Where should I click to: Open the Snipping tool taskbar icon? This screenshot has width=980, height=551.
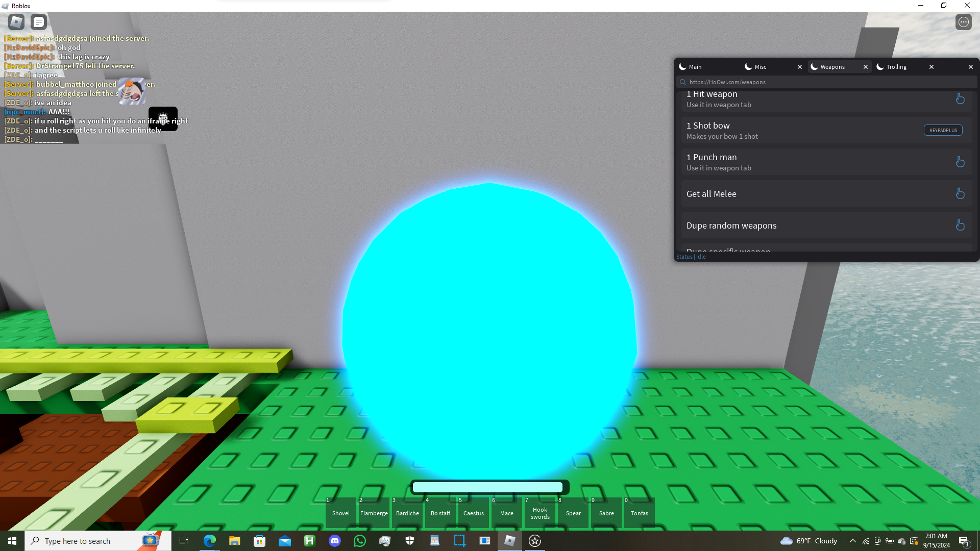(x=459, y=541)
